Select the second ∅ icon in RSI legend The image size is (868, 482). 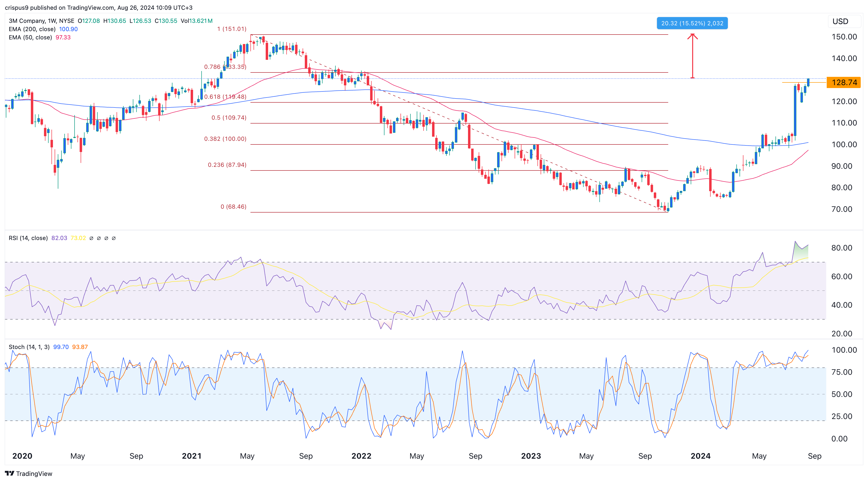99,238
